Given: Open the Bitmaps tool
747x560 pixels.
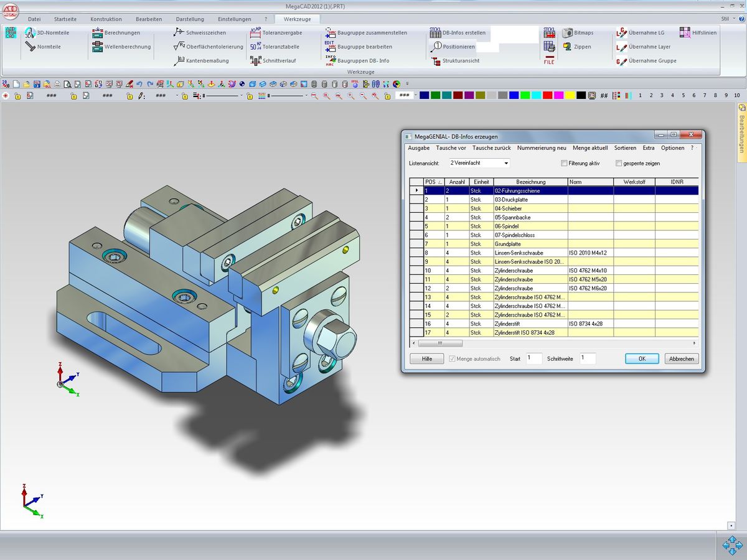Looking at the screenshot, I should point(578,32).
